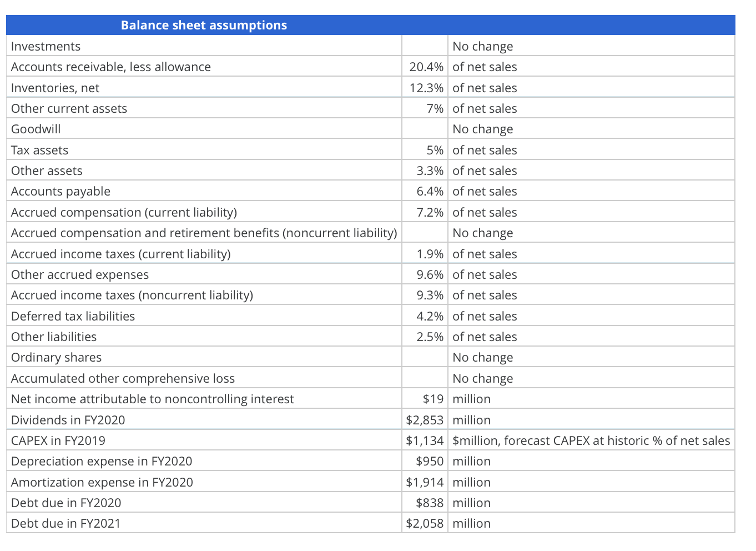Select the 'Inventories, net' label

pos(56,88)
